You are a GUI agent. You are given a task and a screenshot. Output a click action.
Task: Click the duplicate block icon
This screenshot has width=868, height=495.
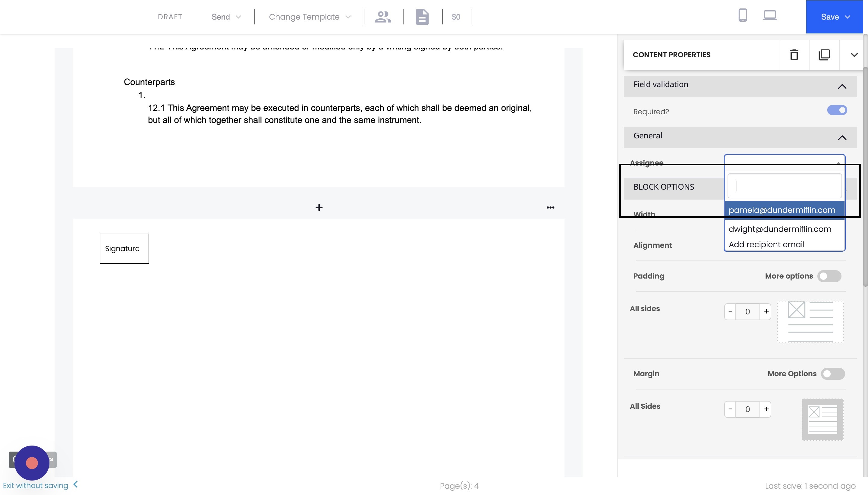[824, 55]
